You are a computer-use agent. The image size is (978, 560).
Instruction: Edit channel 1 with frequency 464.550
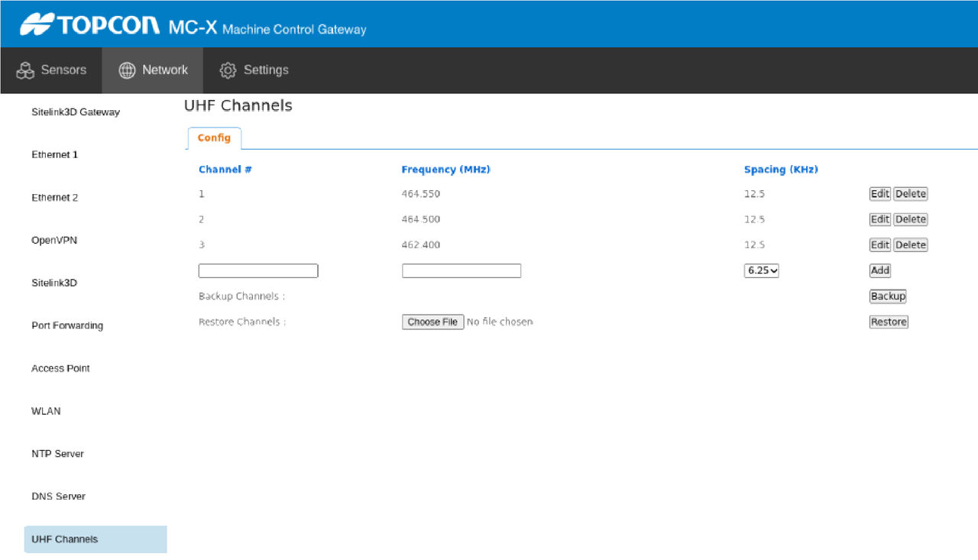879,194
